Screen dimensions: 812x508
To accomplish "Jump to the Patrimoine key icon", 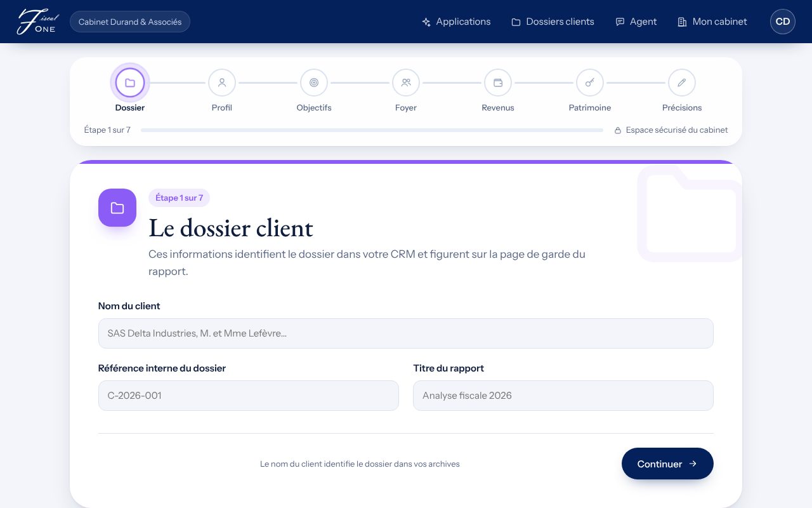I will pos(590,83).
